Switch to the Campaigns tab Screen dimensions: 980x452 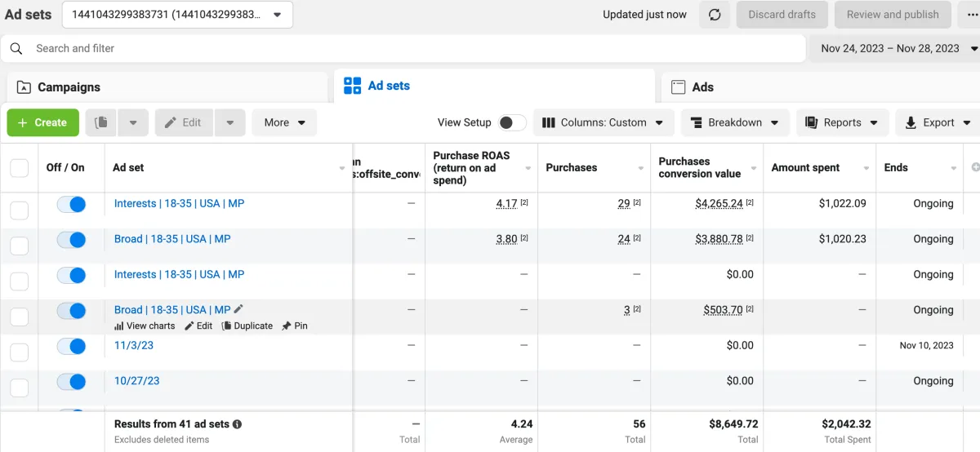click(167, 86)
